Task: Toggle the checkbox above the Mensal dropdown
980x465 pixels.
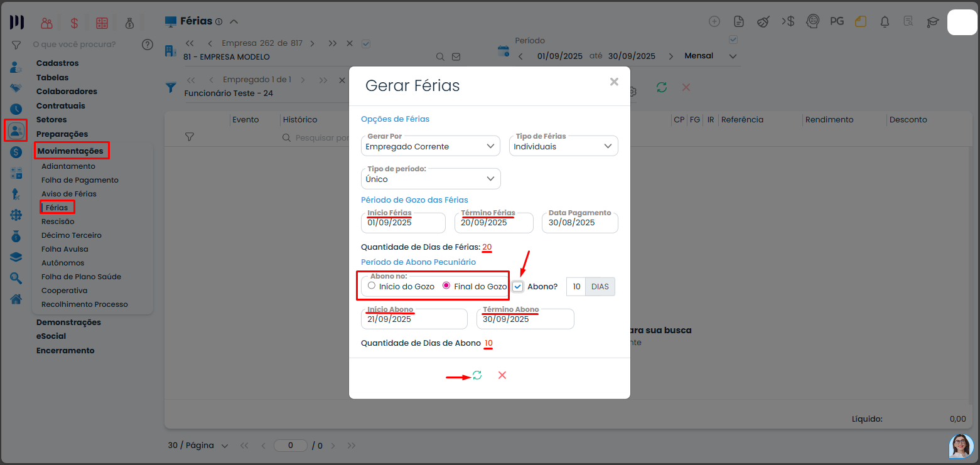Action: pos(732,40)
